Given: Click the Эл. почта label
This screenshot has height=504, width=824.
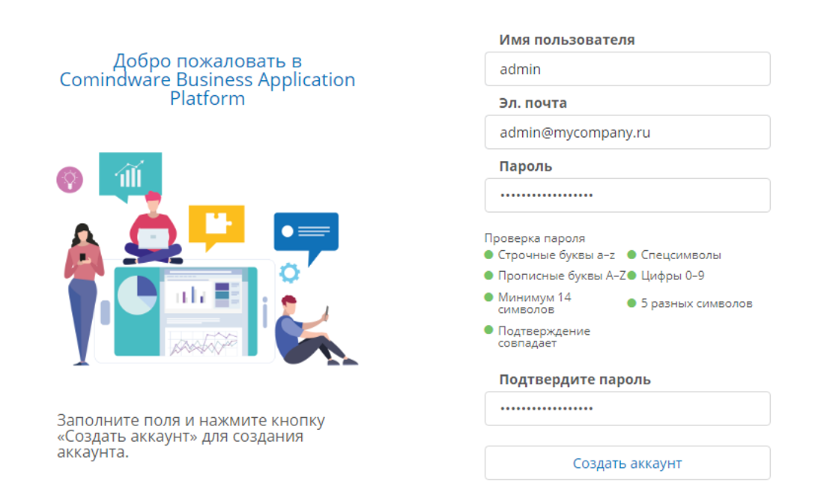Looking at the screenshot, I should pos(533,103).
